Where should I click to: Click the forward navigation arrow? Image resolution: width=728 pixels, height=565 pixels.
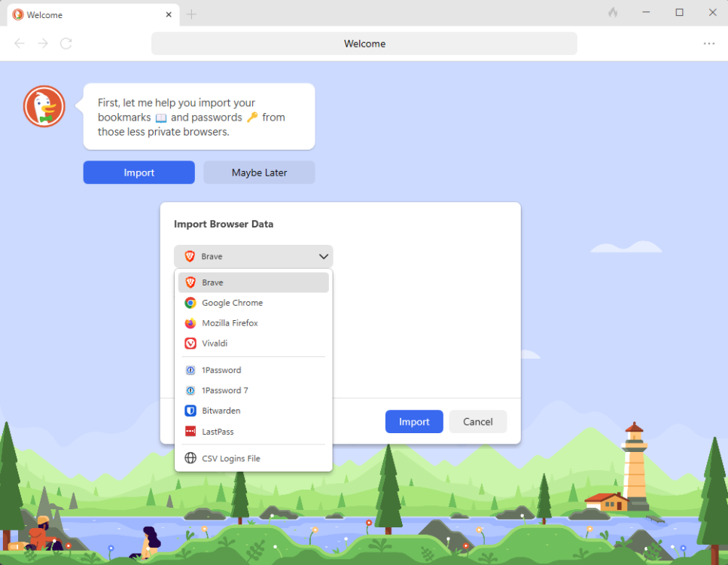coord(43,44)
